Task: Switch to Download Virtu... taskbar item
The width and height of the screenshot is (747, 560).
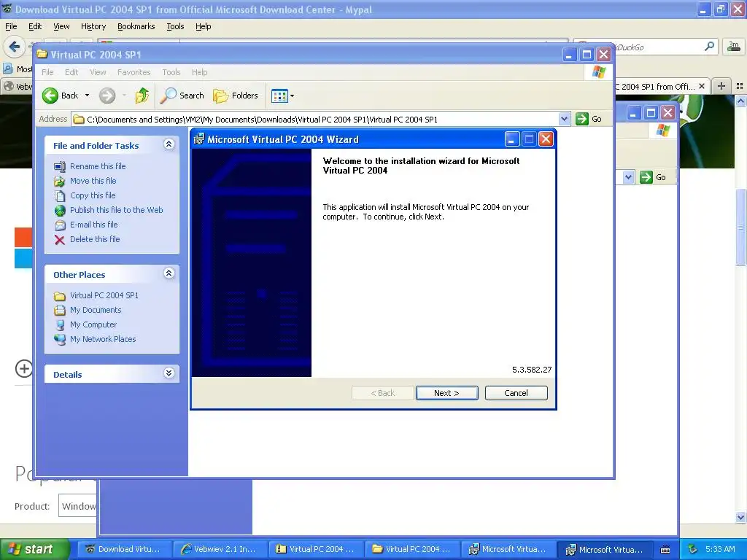Action: coord(123,549)
